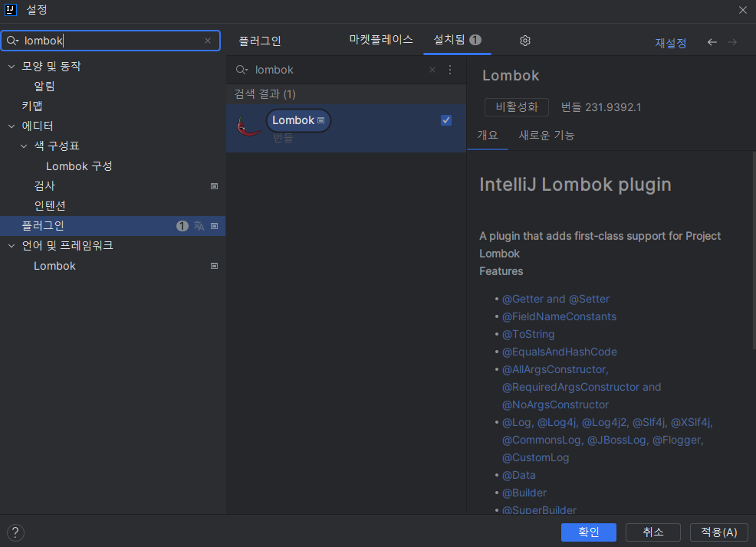The image size is (756, 547).
Task: Switch to the 설치됨 tab
Action: (x=457, y=40)
